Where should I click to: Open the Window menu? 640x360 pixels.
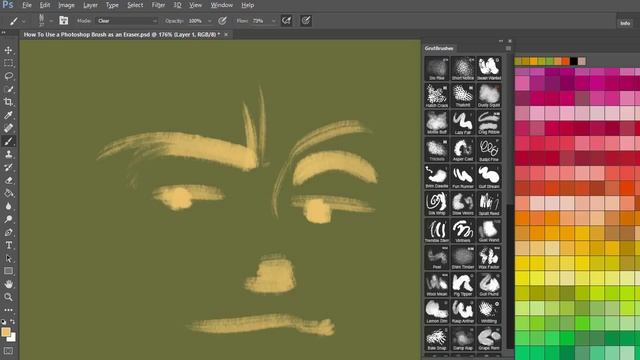pos(222,5)
